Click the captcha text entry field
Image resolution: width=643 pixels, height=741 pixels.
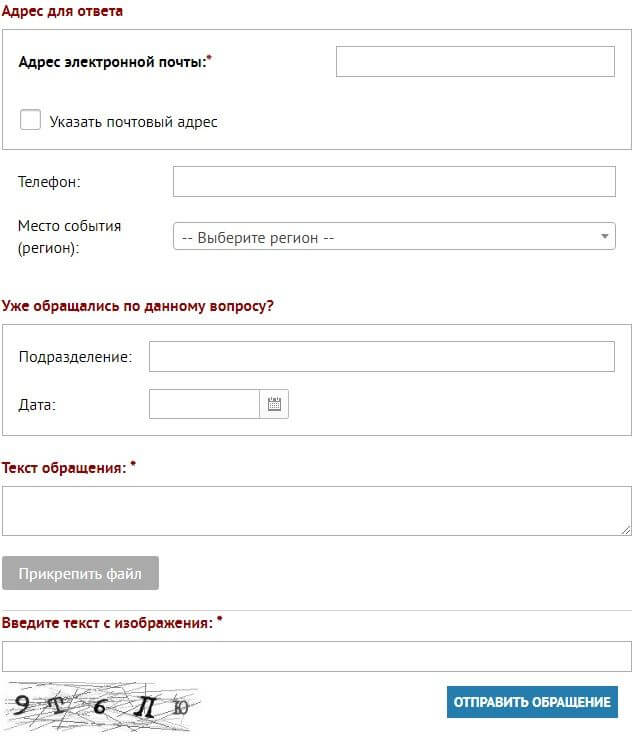[x=316, y=656]
